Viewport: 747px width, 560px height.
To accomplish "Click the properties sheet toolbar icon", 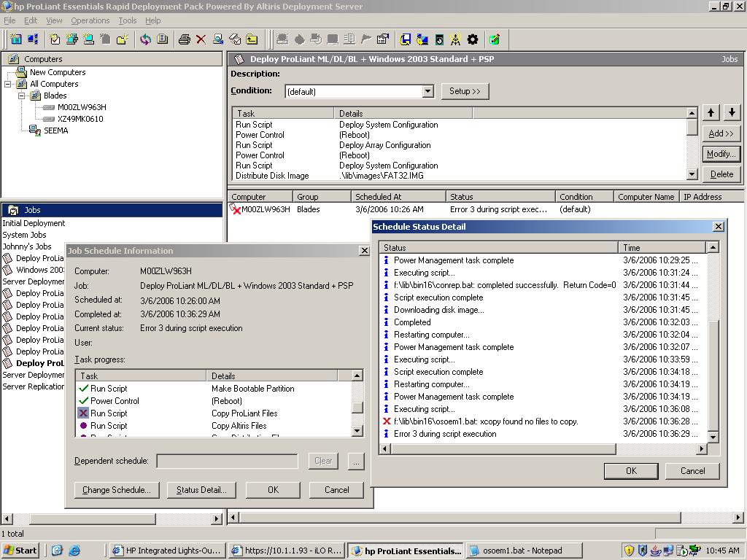I will (383, 39).
